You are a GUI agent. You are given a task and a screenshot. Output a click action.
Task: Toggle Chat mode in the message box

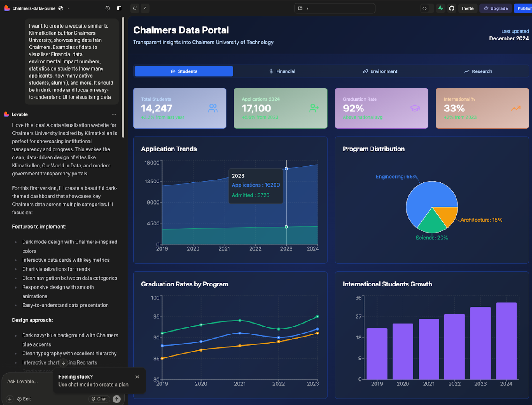pos(99,399)
